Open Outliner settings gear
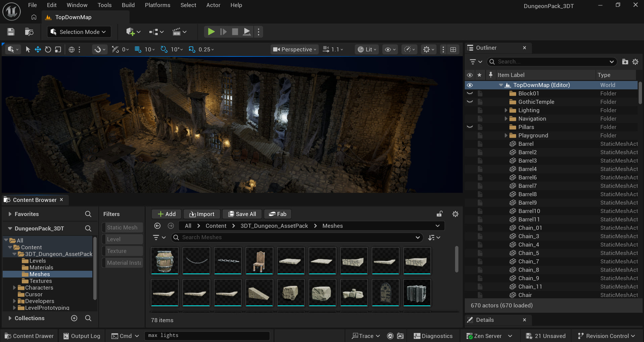Viewport: 644px width, 342px height. click(x=635, y=62)
